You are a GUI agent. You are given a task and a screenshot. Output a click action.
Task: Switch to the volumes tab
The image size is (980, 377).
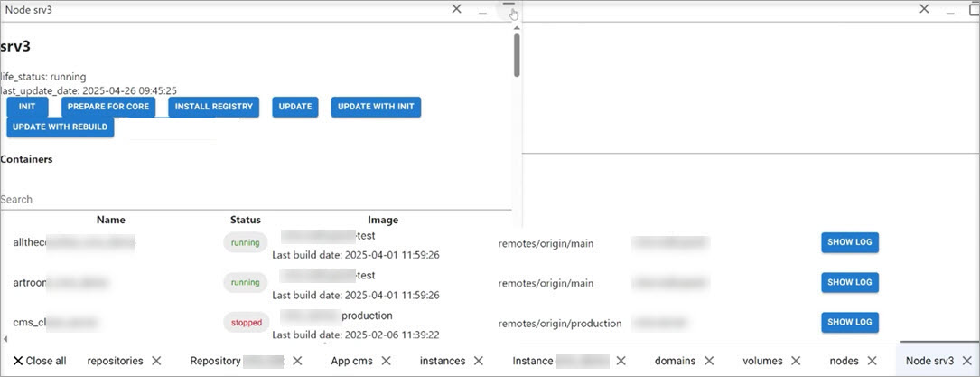(x=762, y=361)
